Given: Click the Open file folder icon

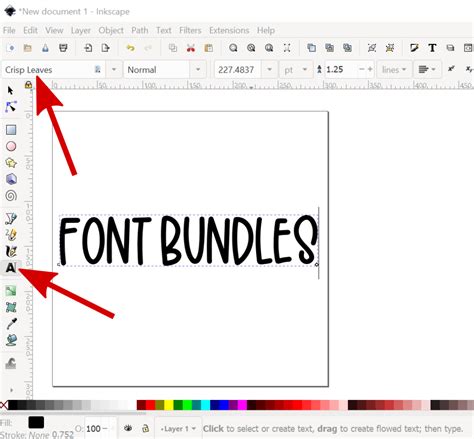Looking at the screenshot, I should (x=28, y=48).
